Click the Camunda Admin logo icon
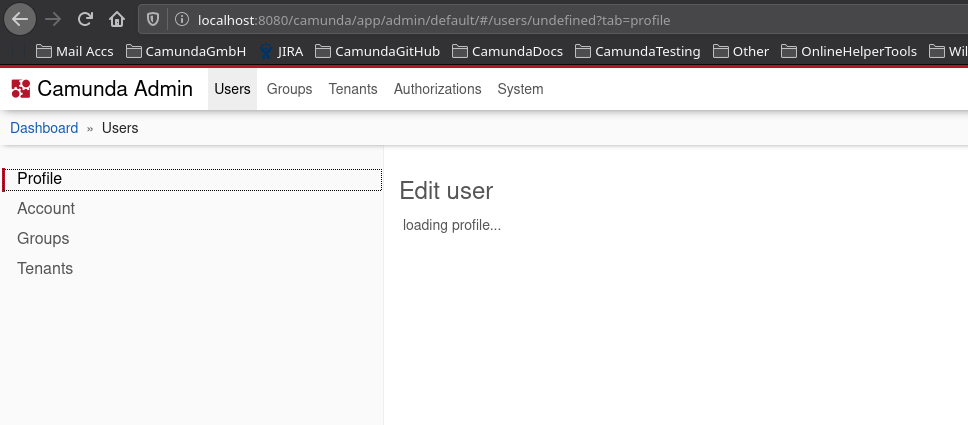 pyautogui.click(x=21, y=89)
